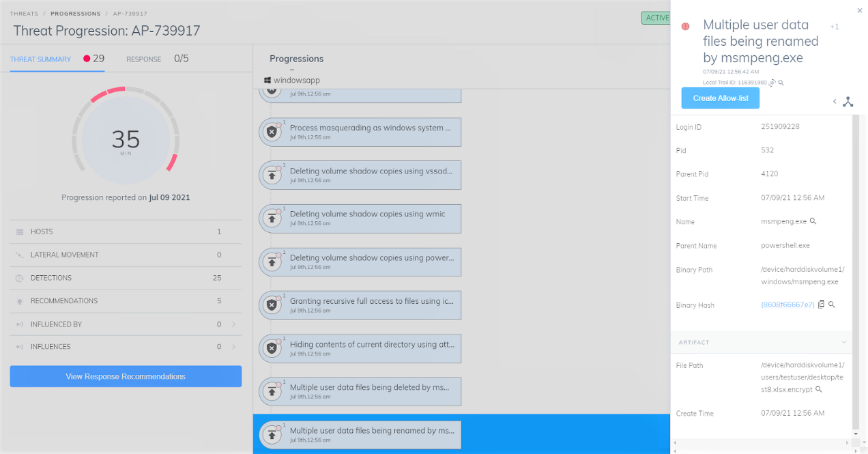
Task: Collapse the ARTIFACT section chevron
Action: [844, 342]
